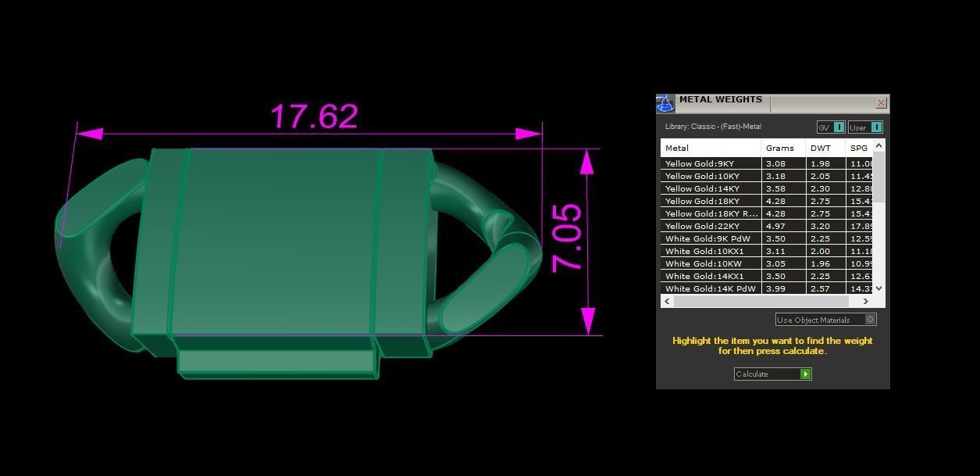Click the Library: Classic - (Fast)-Metal label
The width and height of the screenshot is (980, 476).
[713, 127]
